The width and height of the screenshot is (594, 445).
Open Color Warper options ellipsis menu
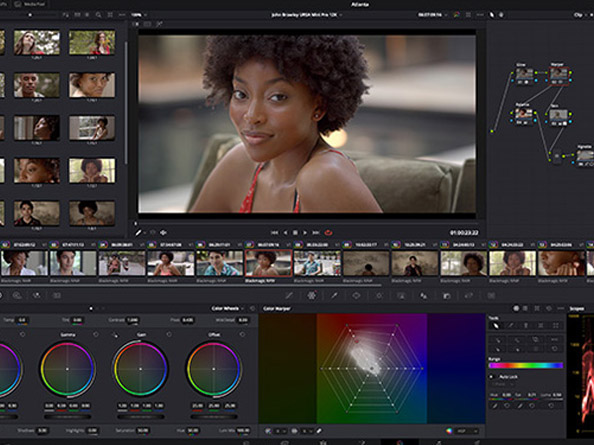pyautogui.click(x=560, y=308)
